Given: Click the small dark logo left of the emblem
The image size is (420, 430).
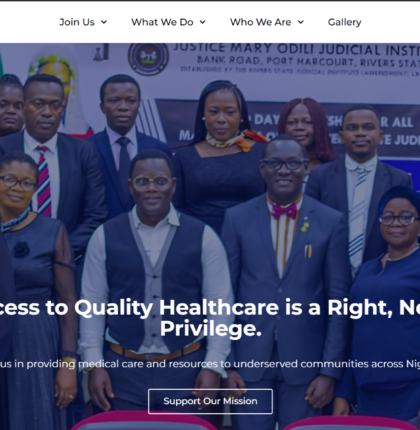Looking at the screenshot, I should click(101, 52).
